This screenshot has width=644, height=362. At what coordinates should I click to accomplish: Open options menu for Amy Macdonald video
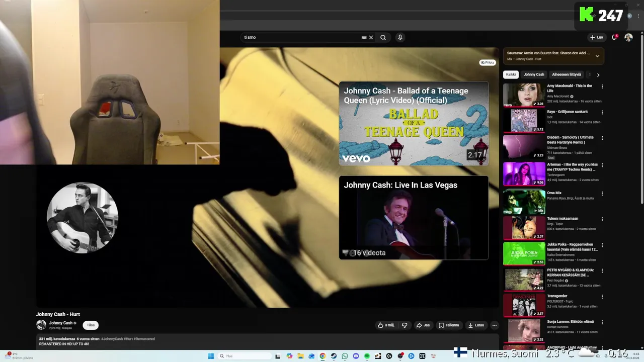[602, 86]
